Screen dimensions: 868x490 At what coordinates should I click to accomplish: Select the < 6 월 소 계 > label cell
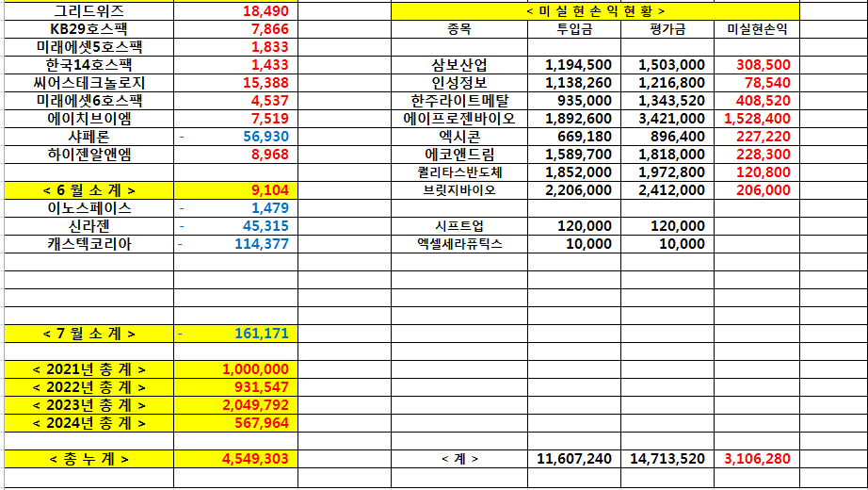89,190
